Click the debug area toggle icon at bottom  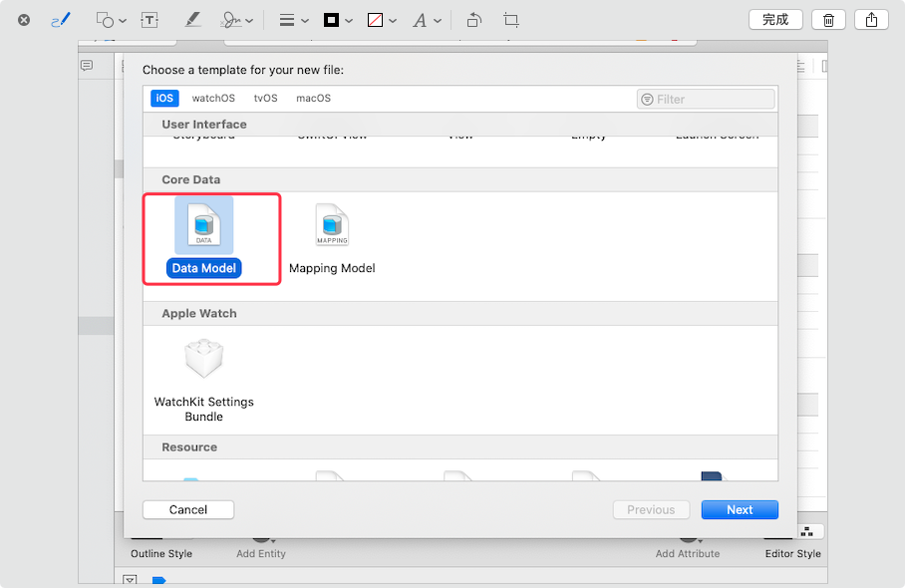pos(130,580)
